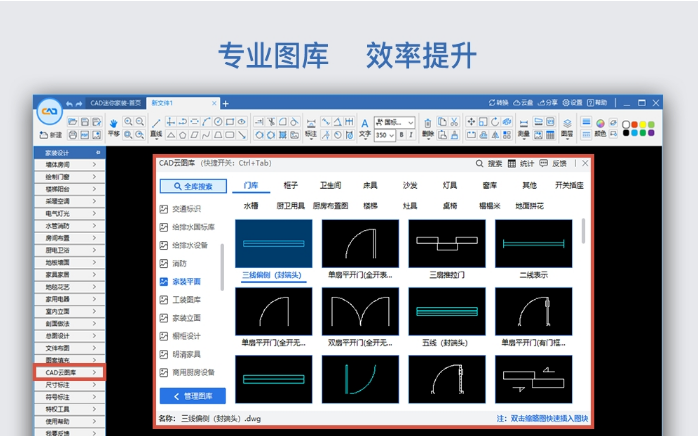This screenshot has height=436, width=699.
Task: Select the 明清家具 library category
Action: point(181,354)
